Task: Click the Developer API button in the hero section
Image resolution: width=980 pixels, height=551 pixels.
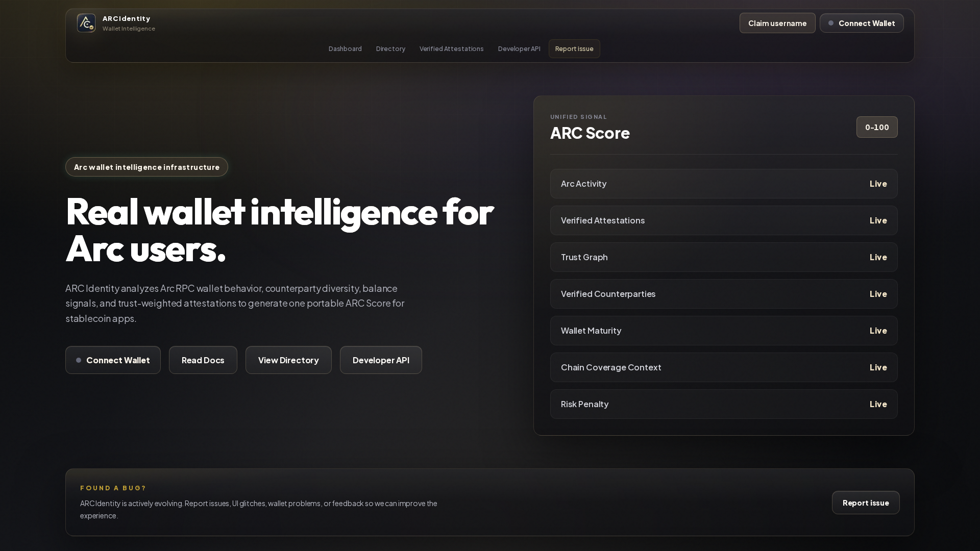Action: click(381, 360)
